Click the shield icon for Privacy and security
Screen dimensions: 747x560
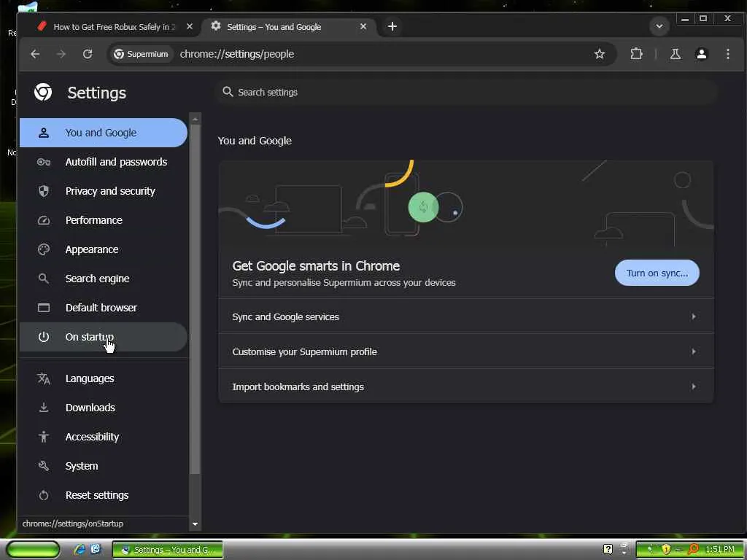[43, 191]
